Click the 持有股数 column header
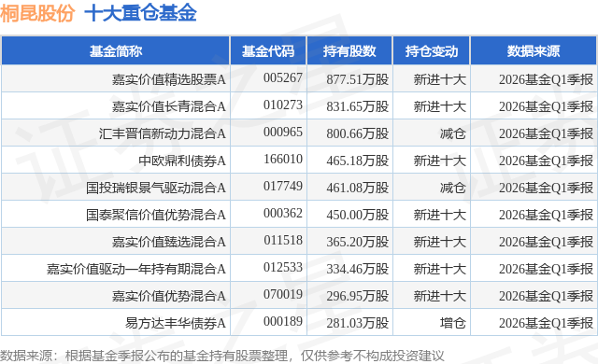This screenshot has width=598, height=364. tap(349, 50)
